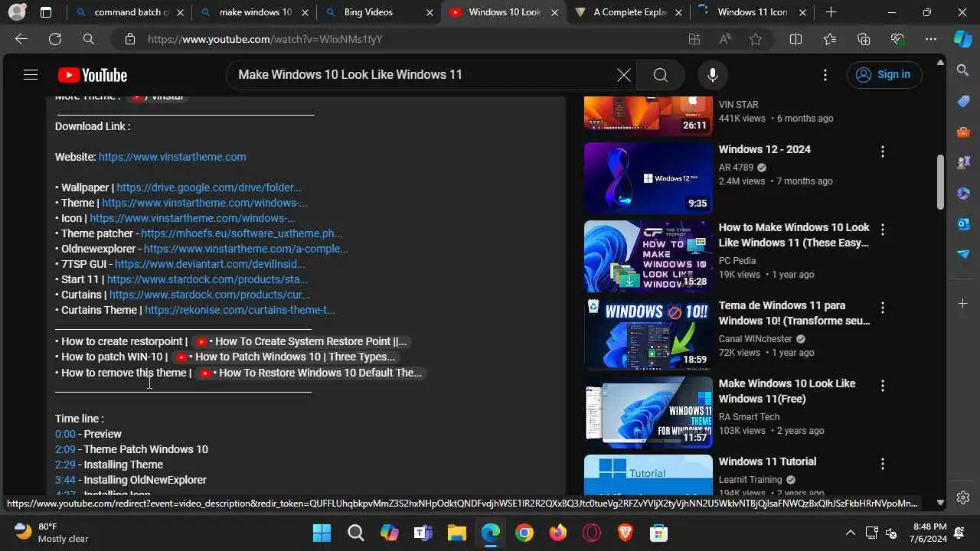Go back in the Edge browser
The image size is (980, 551).
coord(21,39)
